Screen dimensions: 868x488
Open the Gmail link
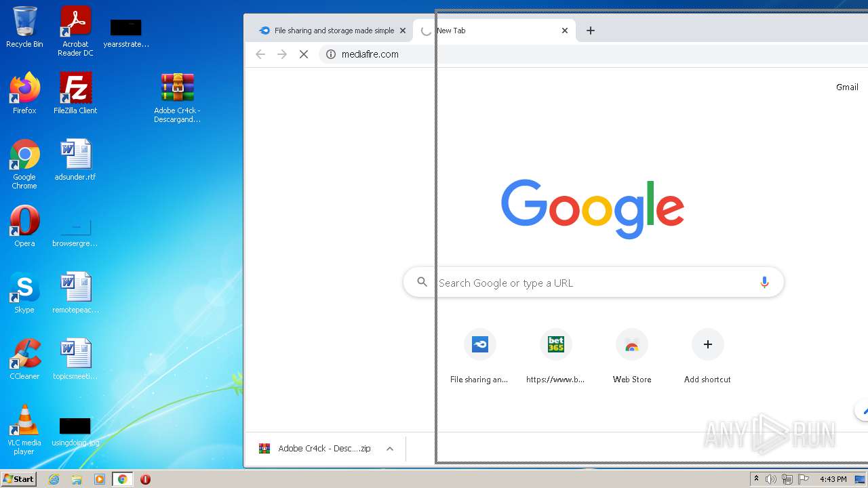847,87
